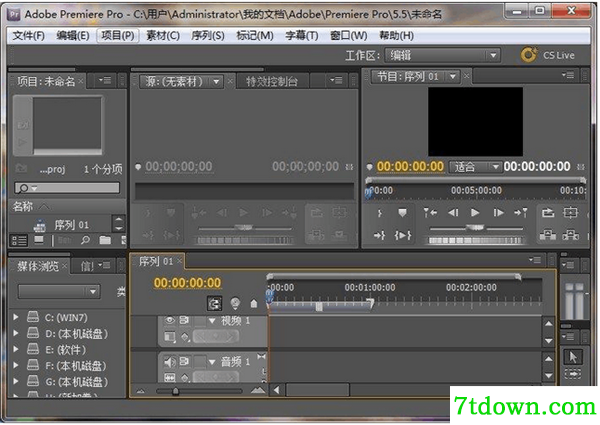This screenshot has width=600, height=425.
Task: Toggle sync lock on 视频 1 track
Action: click(x=184, y=320)
